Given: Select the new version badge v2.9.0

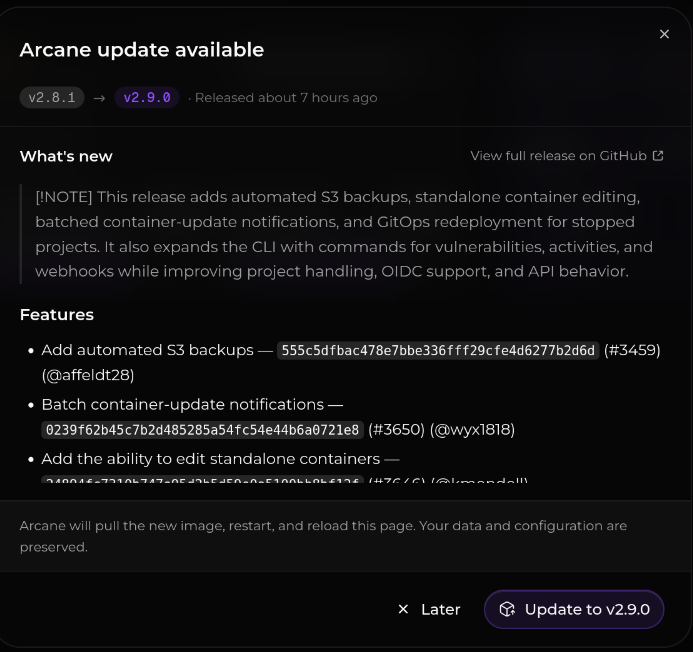Looking at the screenshot, I should (x=147, y=97).
